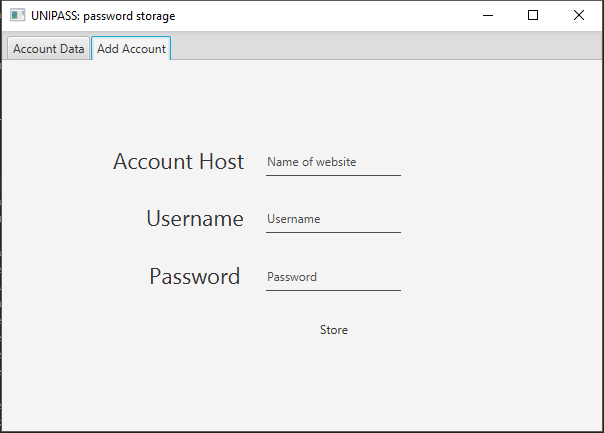
Task: Click into the Username input field
Action: coord(333,219)
